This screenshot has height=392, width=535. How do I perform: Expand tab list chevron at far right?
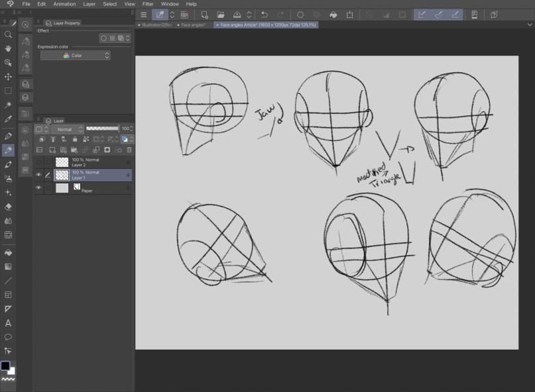pyautogui.click(x=528, y=24)
